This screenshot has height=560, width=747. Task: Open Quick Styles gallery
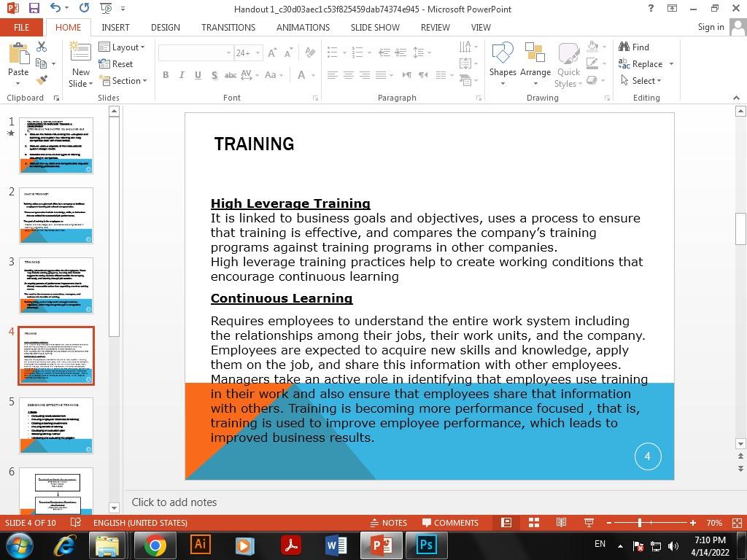568,64
